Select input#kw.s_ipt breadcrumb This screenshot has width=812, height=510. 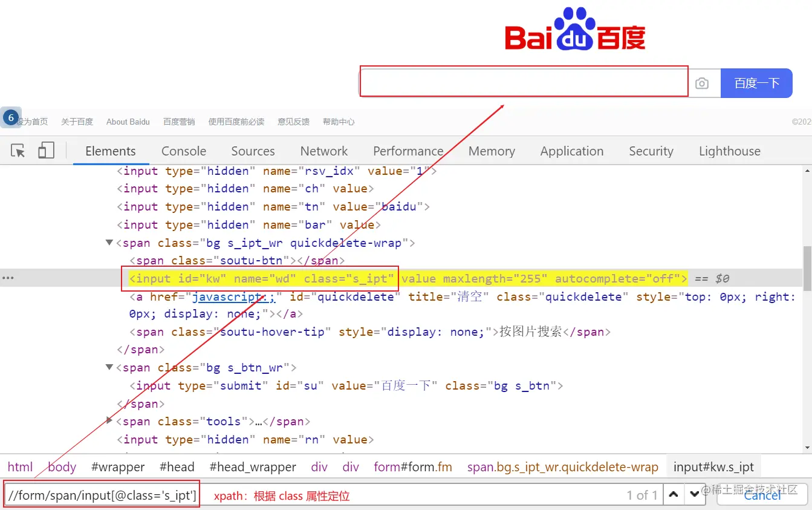(x=713, y=467)
